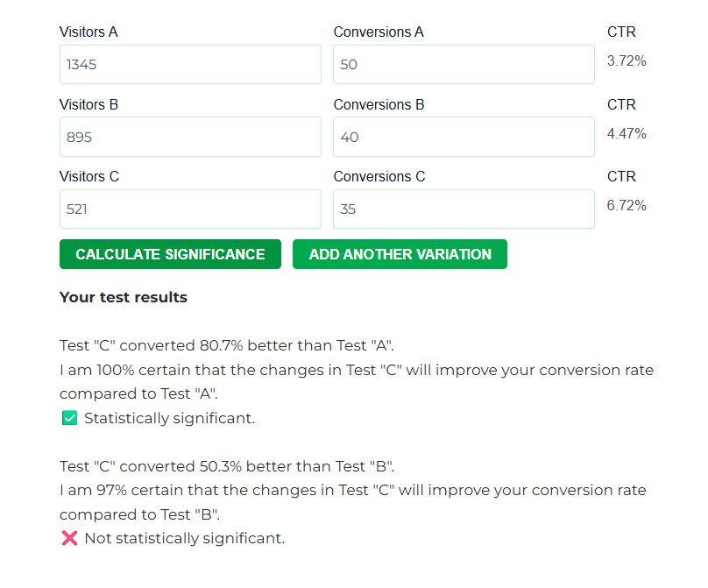Click the green checkmark icon beside Statistically significant
The image size is (708, 588).
pyautogui.click(x=69, y=418)
